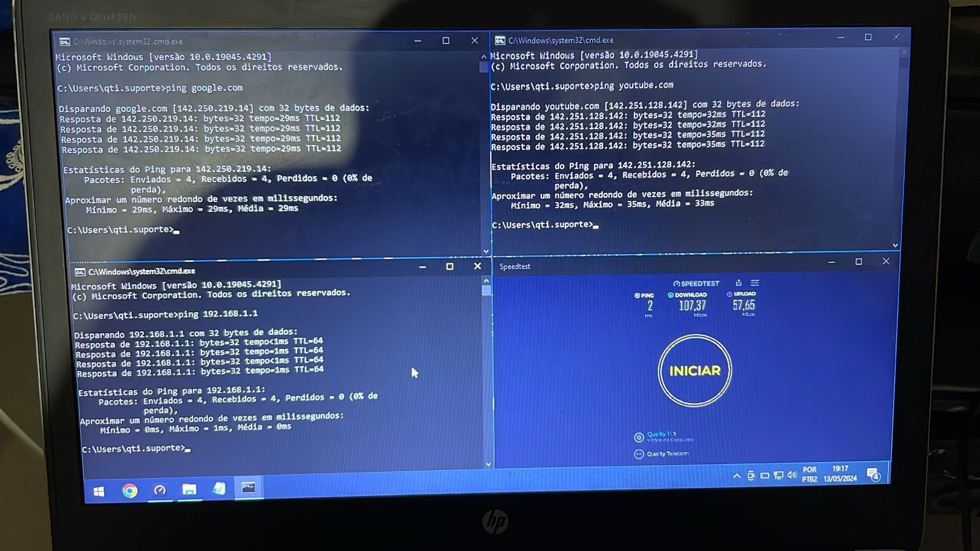
Task: Click the share results icon in Speedtest
Action: point(739,283)
